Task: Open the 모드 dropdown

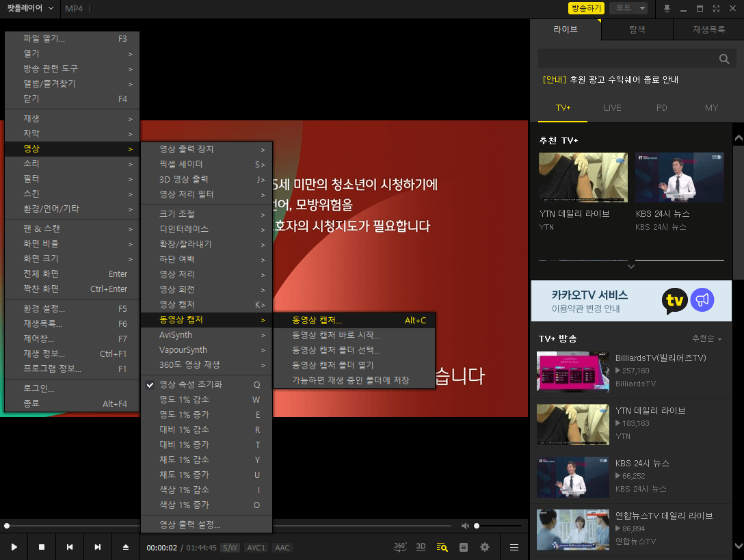Action: 628,8
